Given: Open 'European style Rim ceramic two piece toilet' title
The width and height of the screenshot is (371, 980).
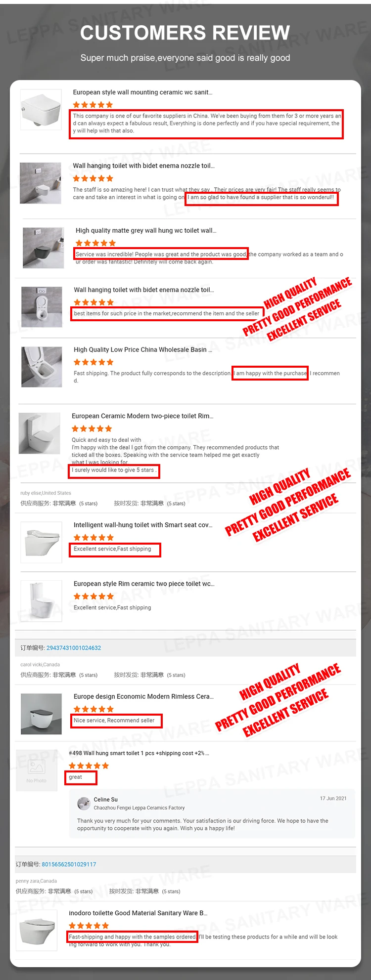Looking at the screenshot, I should [x=144, y=584].
